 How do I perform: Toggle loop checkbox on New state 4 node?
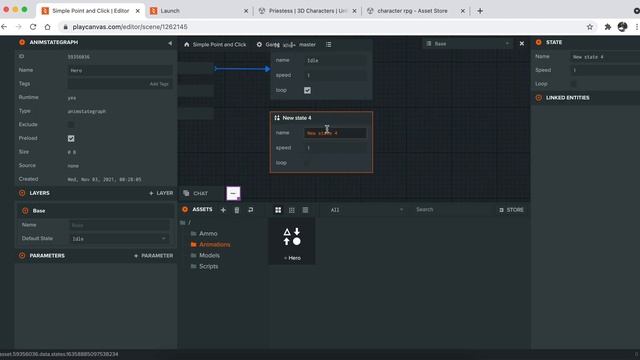click(x=307, y=163)
